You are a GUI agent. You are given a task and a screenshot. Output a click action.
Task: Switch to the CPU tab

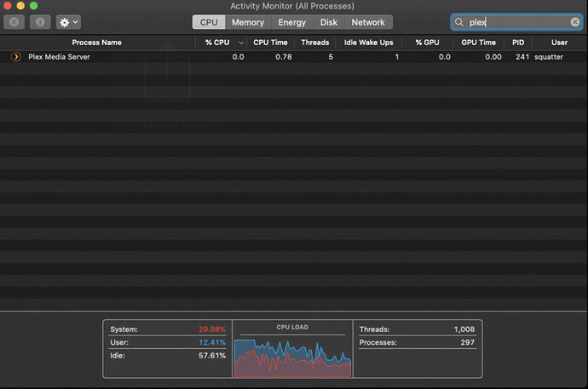click(x=209, y=22)
